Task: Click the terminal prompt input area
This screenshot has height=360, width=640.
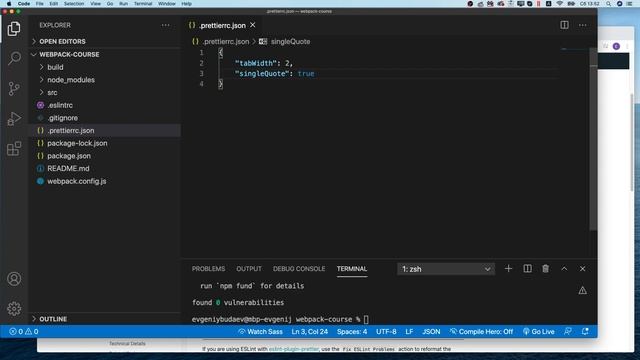Action: pyautogui.click(x=366, y=319)
